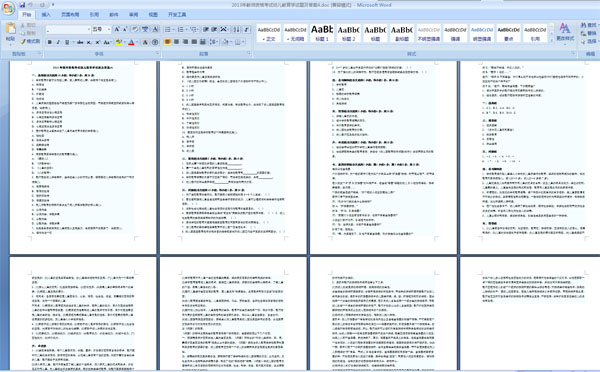Click the bullet list icon
The width and height of the screenshot is (600, 372).
point(169,29)
